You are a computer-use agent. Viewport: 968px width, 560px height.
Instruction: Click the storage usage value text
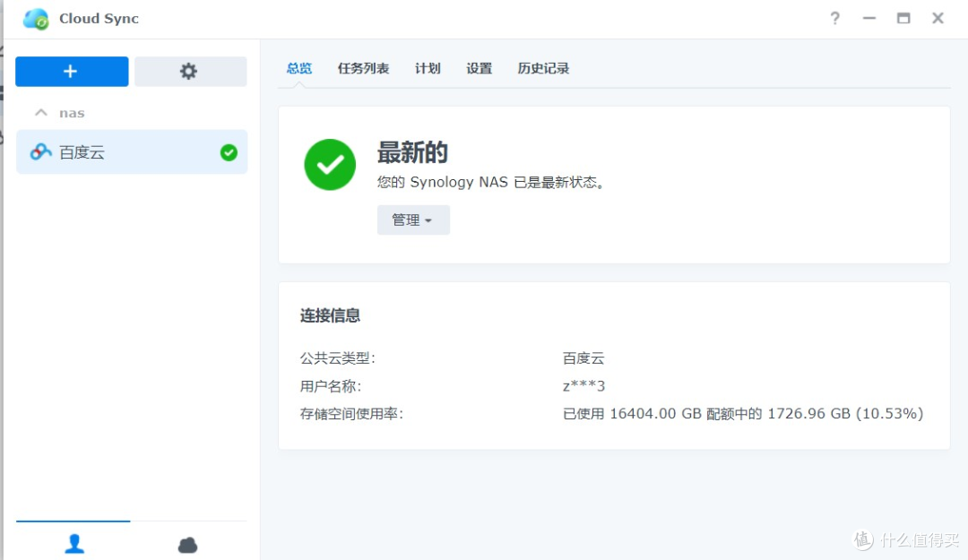[x=743, y=414]
